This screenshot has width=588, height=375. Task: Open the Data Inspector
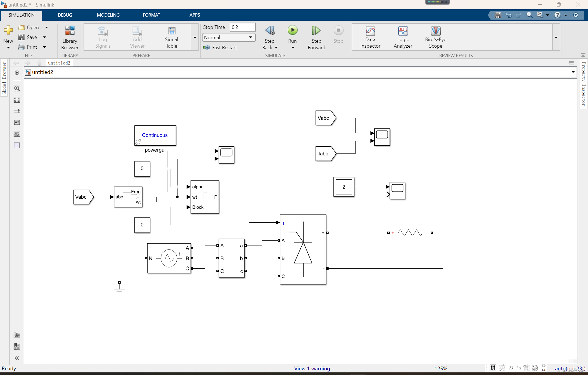(370, 37)
